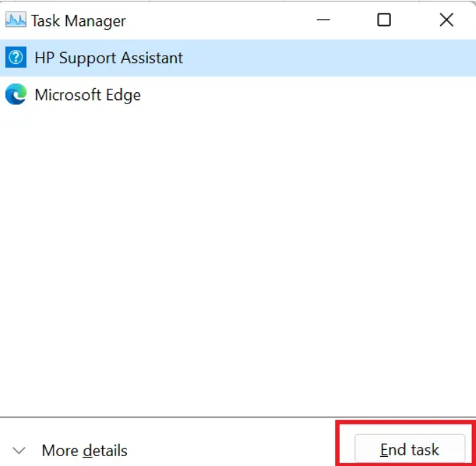Click the blank margin left of the More details chevron
The image size is (476, 466).
[6, 451]
